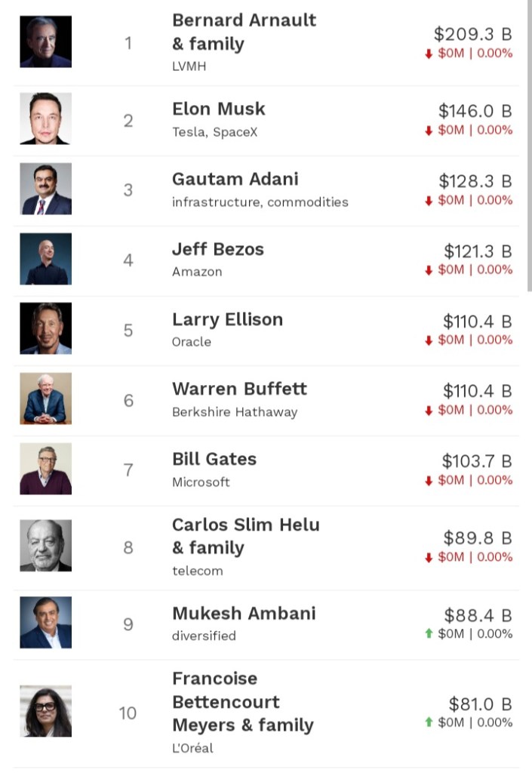Click the Carlos Slim Helu & family name
532x773 pixels.
pos(245,536)
